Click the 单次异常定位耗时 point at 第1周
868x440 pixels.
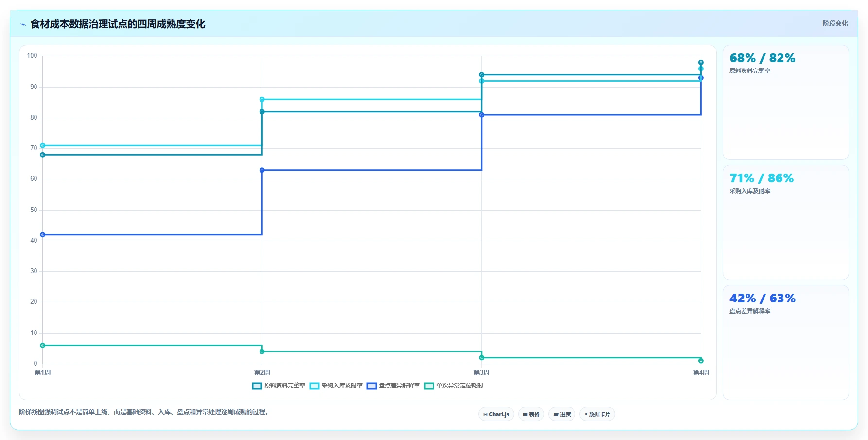(43, 345)
